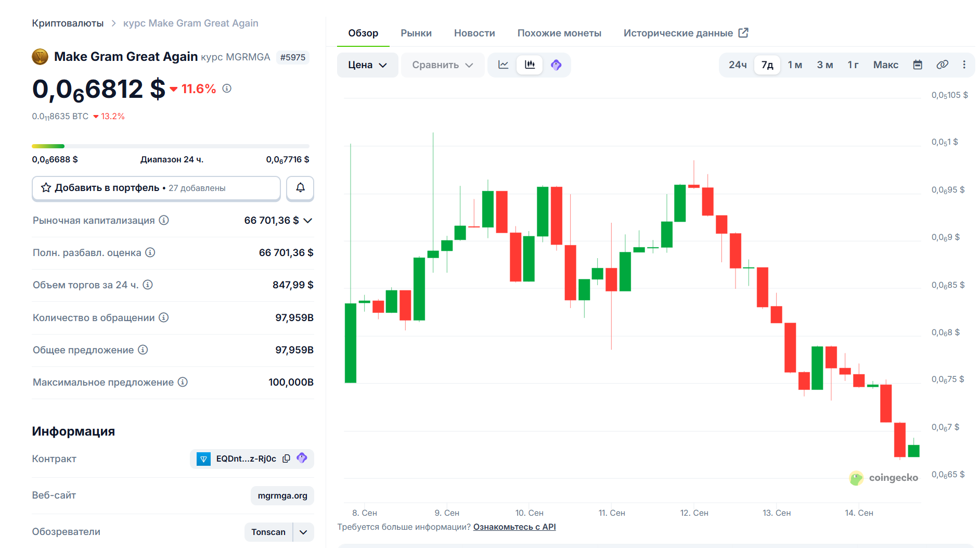The width and height of the screenshot is (980, 548).
Task: Click the purple wallet icon beside contract
Action: [x=302, y=458]
